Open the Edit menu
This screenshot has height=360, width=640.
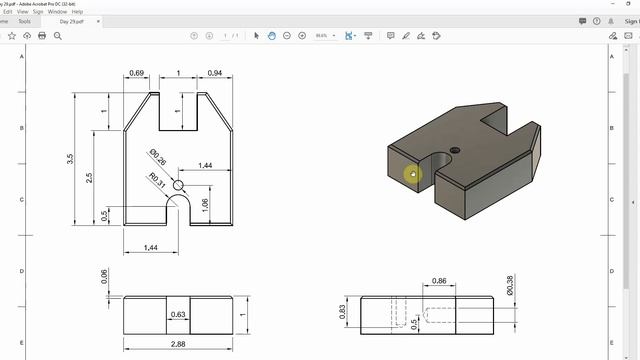coord(7,12)
